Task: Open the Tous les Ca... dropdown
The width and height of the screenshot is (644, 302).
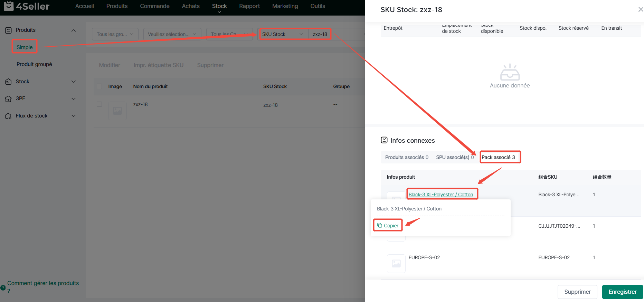Action: (x=229, y=34)
